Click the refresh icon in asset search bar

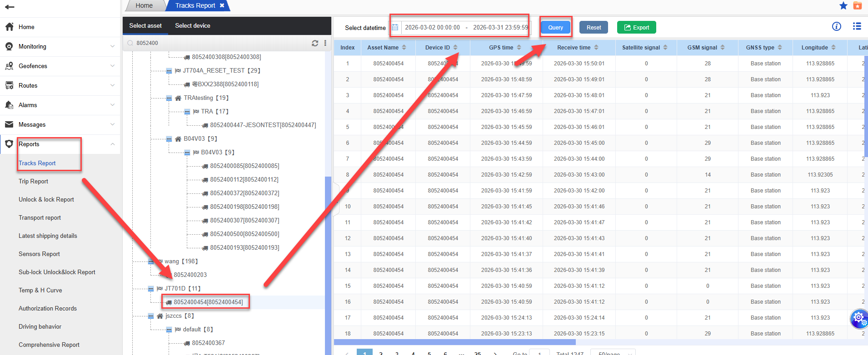click(x=314, y=43)
